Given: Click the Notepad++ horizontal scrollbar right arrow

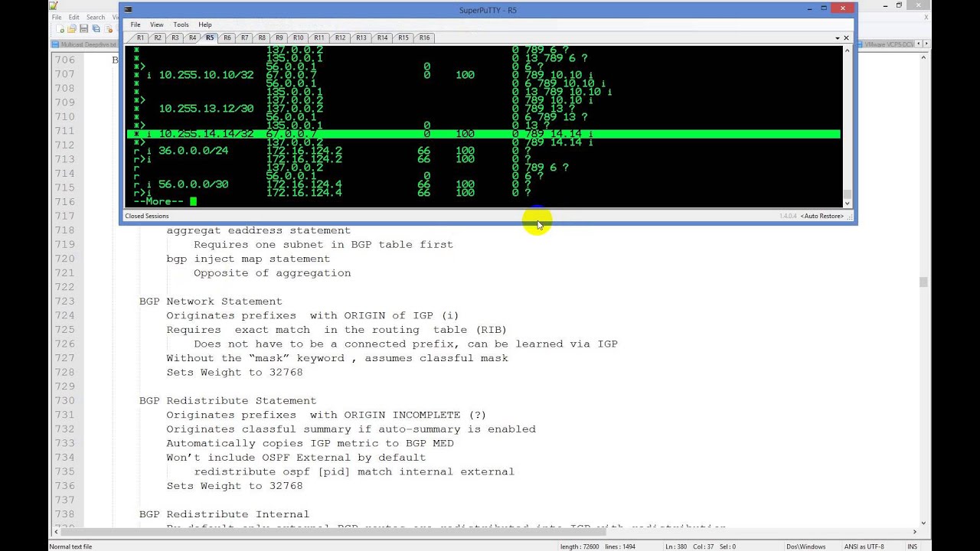Looking at the screenshot, I should 914,531.
